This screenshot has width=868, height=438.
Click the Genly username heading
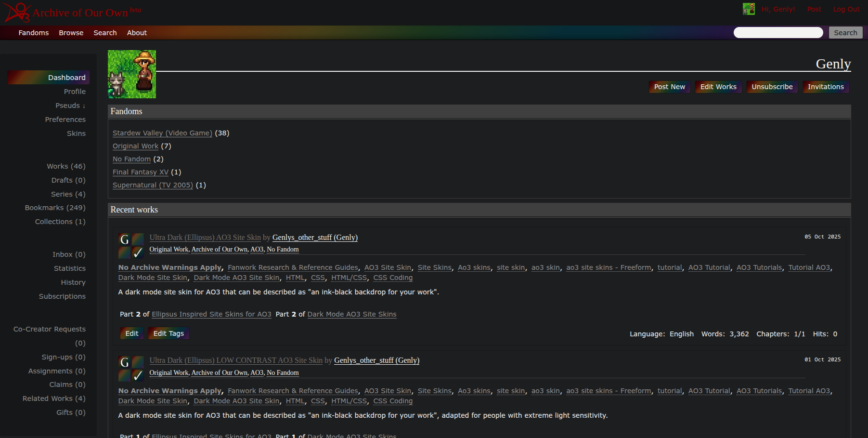coord(833,64)
